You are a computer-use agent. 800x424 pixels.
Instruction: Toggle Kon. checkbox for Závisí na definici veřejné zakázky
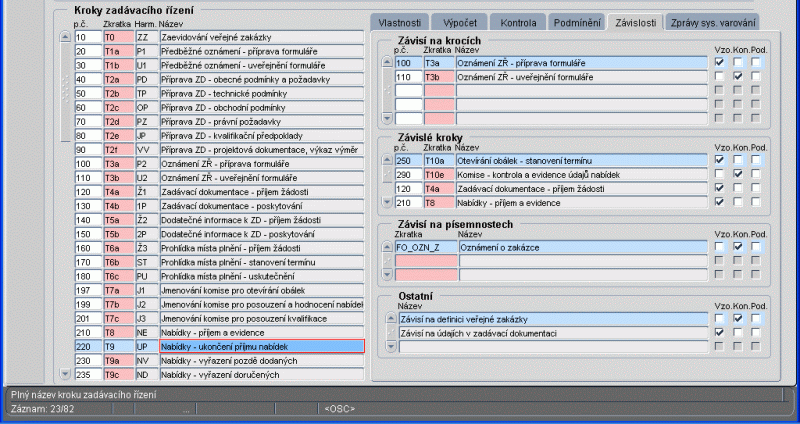(738, 319)
